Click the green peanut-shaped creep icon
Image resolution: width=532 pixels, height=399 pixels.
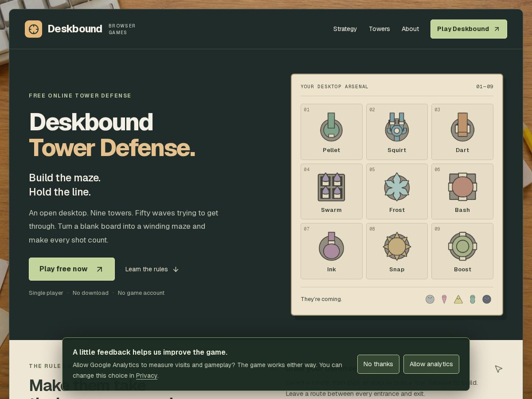pyautogui.click(x=473, y=299)
